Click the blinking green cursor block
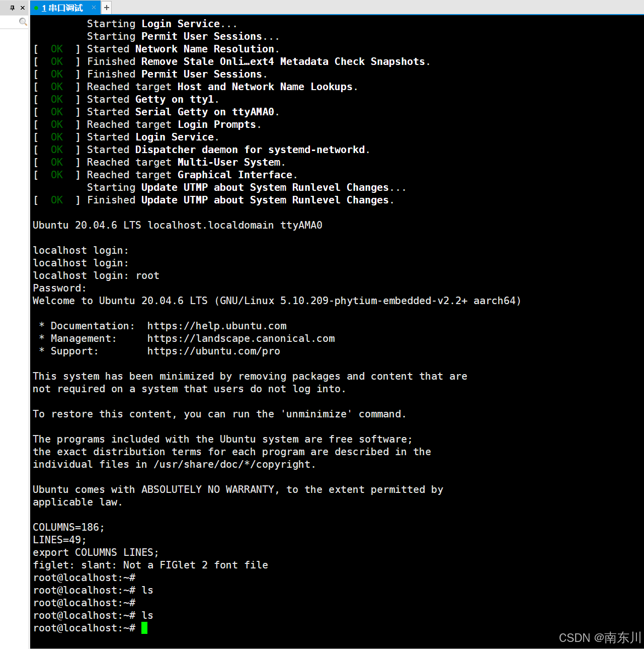The image size is (644, 649). click(145, 627)
